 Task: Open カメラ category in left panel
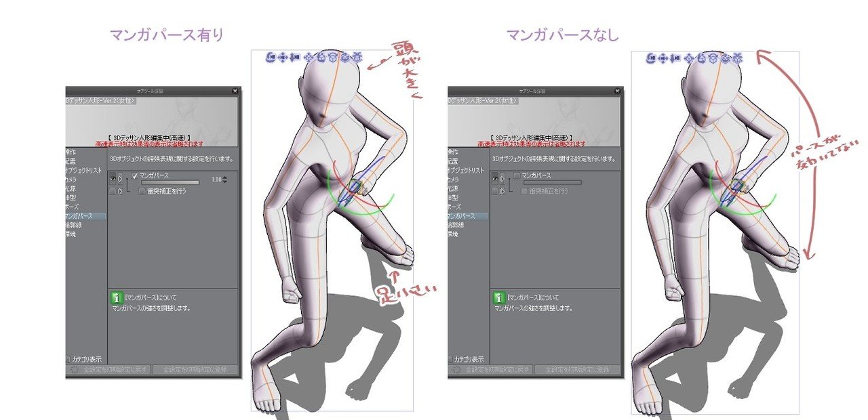tap(71, 180)
